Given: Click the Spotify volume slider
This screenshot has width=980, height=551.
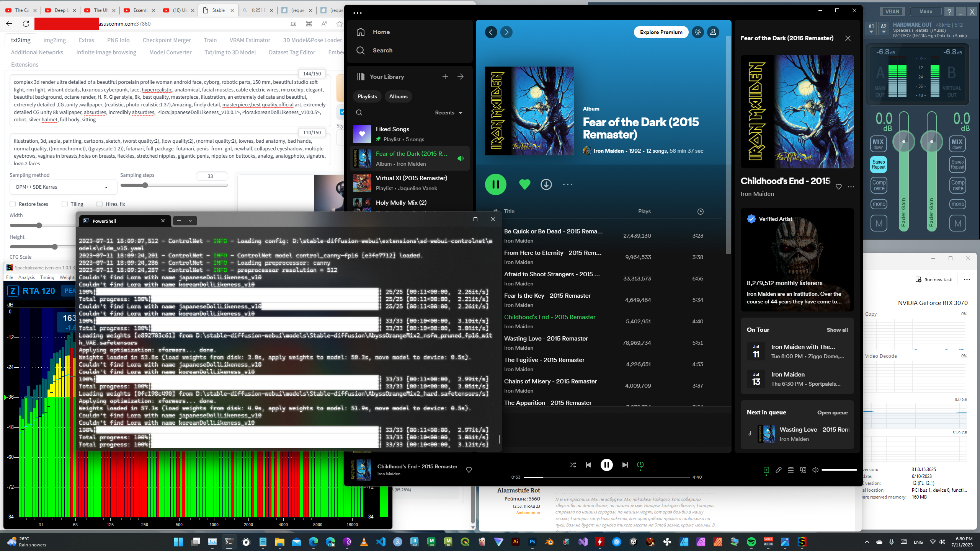Looking at the screenshot, I should (x=839, y=470).
